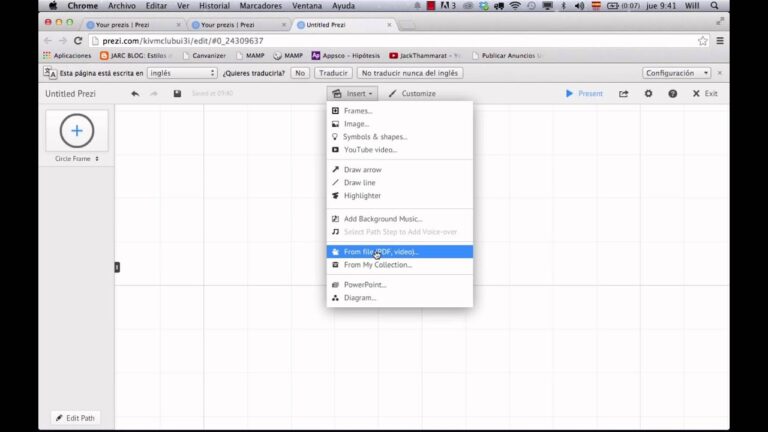The width and height of the screenshot is (768, 432).
Task: Change the Circle Frame type selector
Action: click(x=77, y=159)
